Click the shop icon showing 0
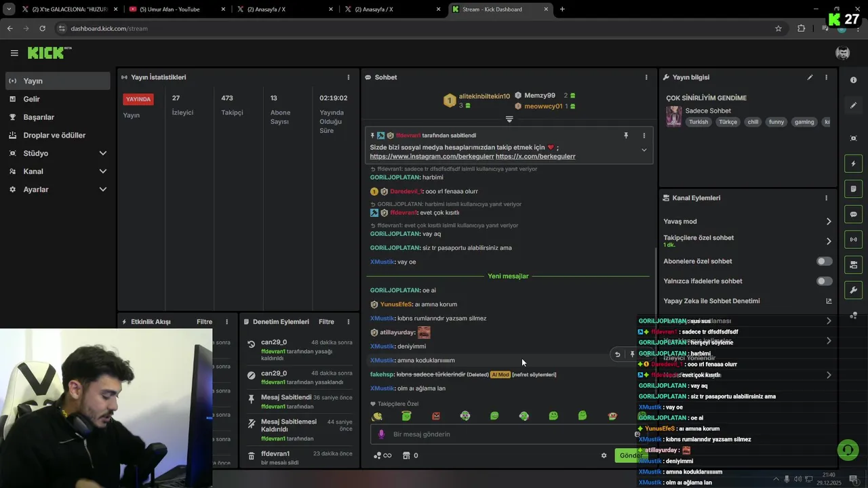 click(x=410, y=455)
